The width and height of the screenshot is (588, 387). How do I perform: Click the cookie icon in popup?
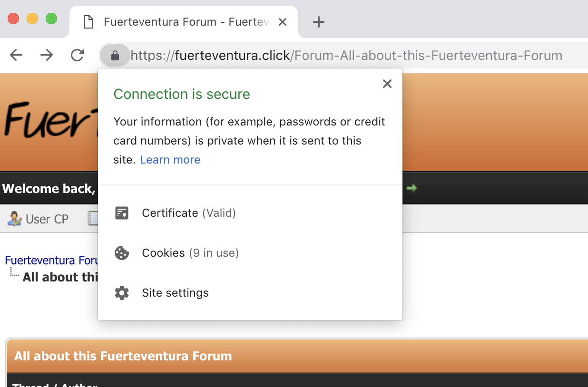click(x=122, y=253)
